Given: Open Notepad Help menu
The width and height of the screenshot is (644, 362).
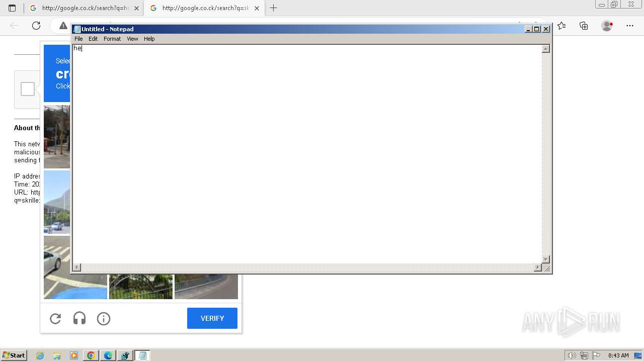Looking at the screenshot, I should pos(149,39).
